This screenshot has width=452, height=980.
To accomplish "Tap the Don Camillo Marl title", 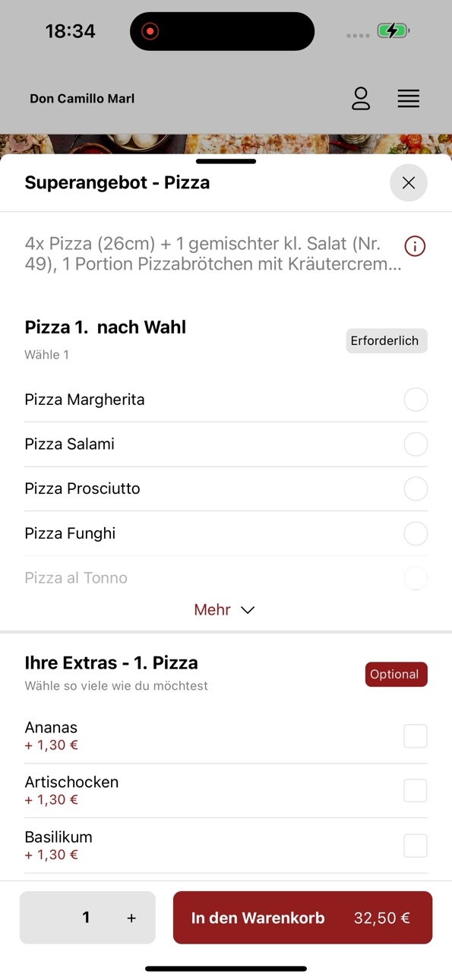I will pyautogui.click(x=82, y=99).
